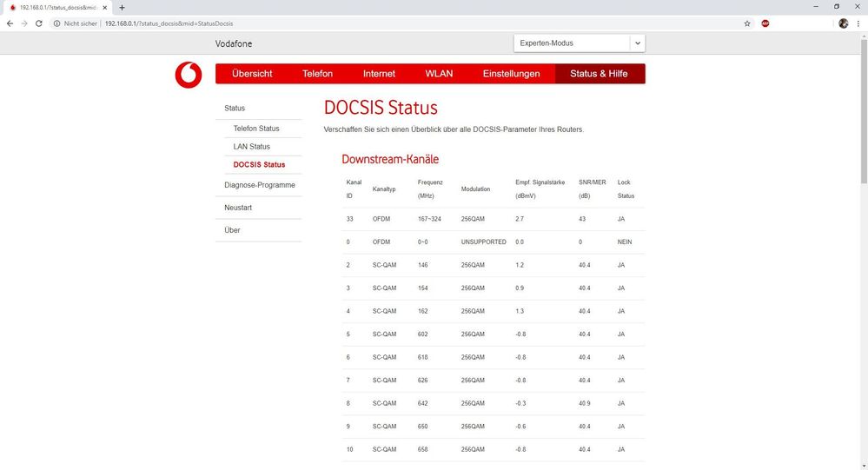The image size is (868, 470).
Task: Close the 192.168.0.1 browser tab
Action: (x=104, y=8)
